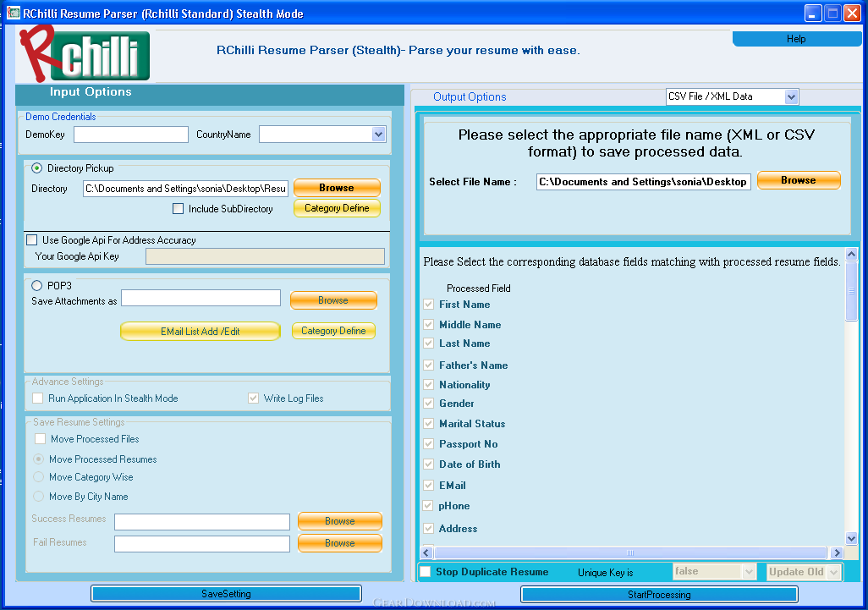Browse for output file name
The image size is (868, 610).
point(799,180)
